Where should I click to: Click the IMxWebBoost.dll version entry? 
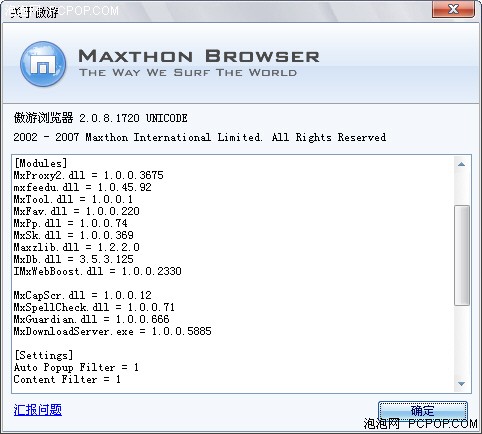[97, 271]
